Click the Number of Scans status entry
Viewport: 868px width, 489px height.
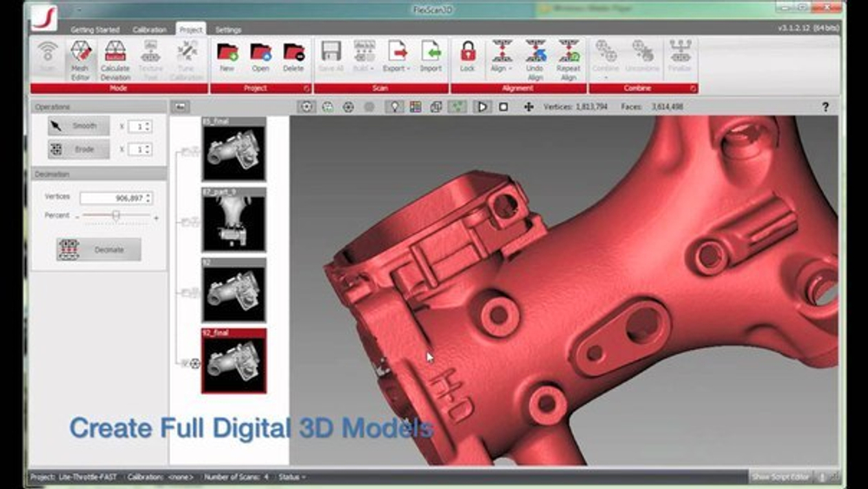click(x=236, y=477)
